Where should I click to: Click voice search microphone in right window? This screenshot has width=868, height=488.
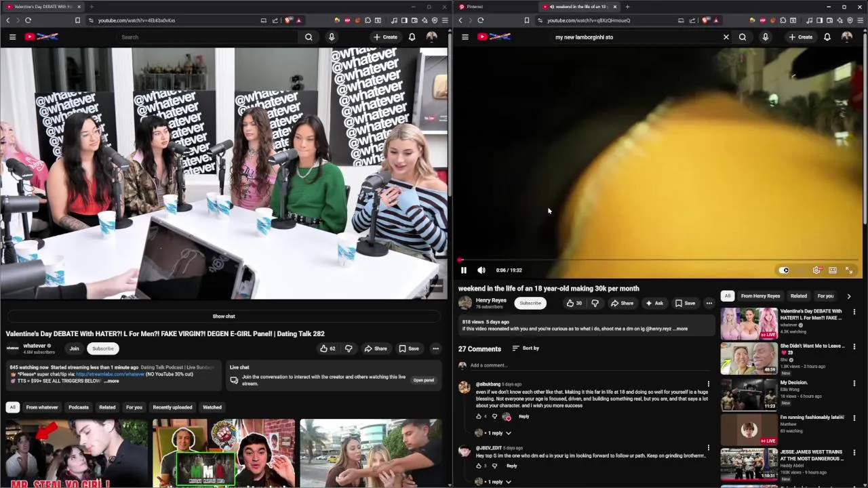[766, 37]
